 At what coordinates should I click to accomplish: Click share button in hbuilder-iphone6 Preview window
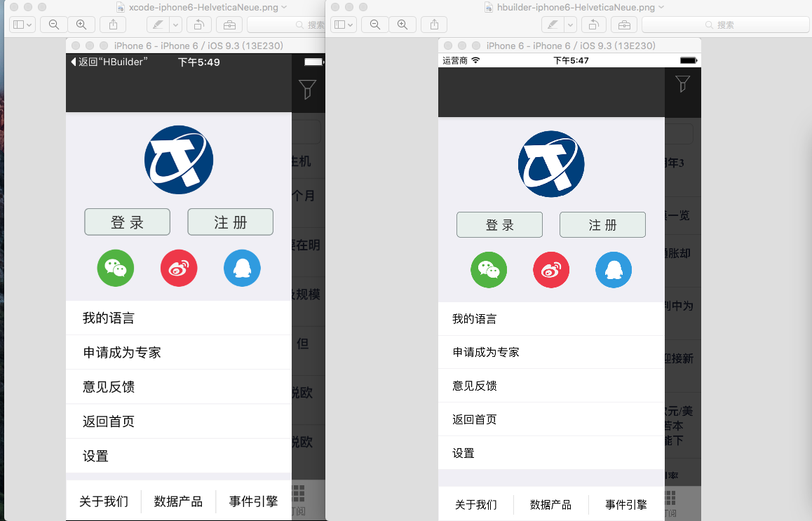point(435,25)
